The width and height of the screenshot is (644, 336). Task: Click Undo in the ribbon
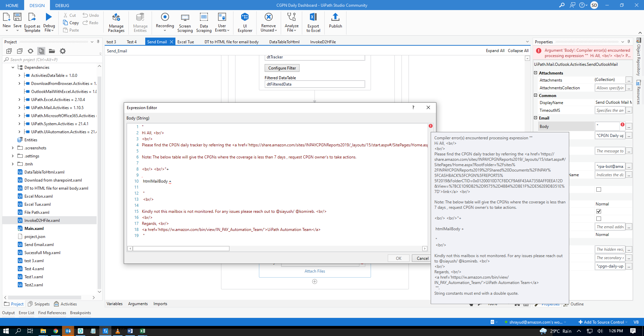point(91,15)
